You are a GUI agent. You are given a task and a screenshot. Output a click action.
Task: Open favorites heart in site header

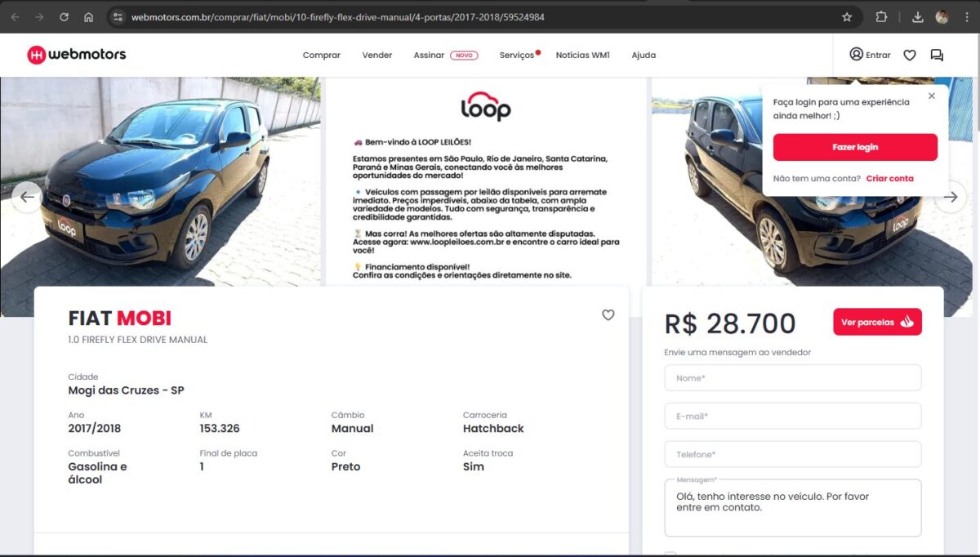coord(910,55)
